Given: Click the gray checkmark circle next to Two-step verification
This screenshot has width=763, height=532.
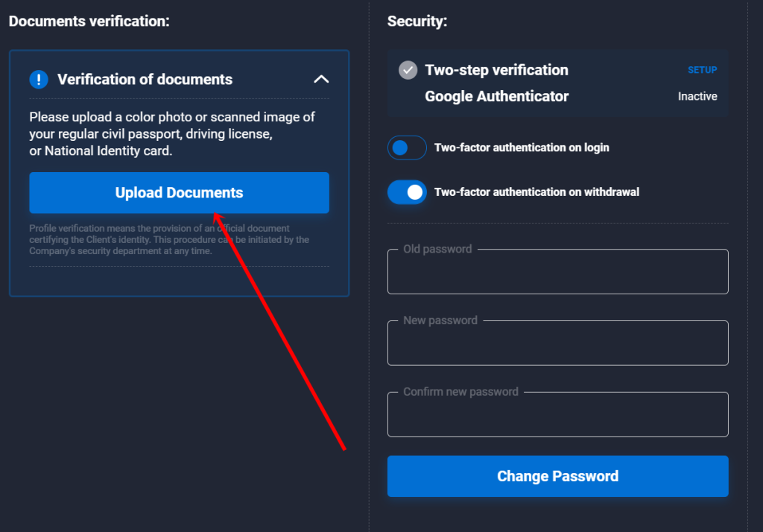Looking at the screenshot, I should tap(407, 70).
